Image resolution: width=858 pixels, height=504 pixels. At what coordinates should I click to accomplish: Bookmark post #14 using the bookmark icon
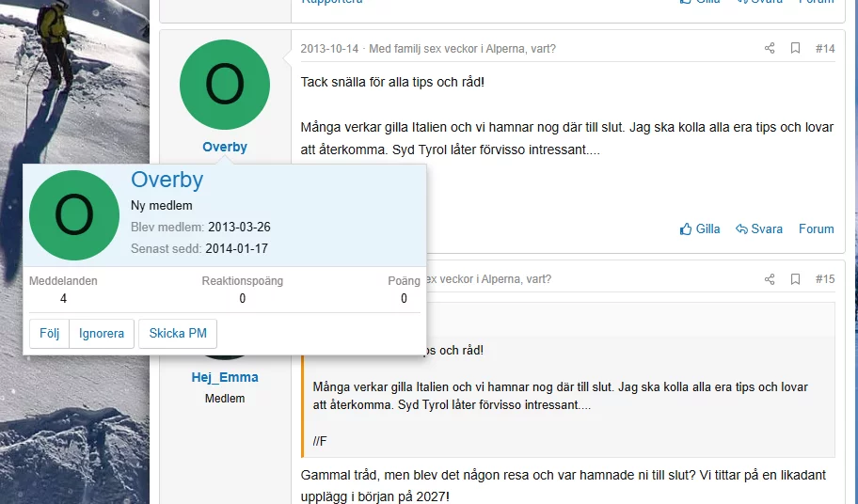[795, 48]
